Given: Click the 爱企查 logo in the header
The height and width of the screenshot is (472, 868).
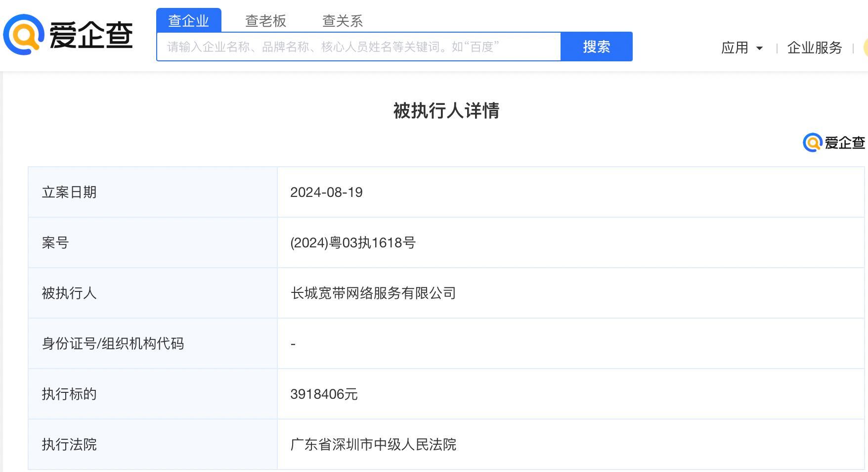Looking at the screenshot, I should click(x=68, y=34).
